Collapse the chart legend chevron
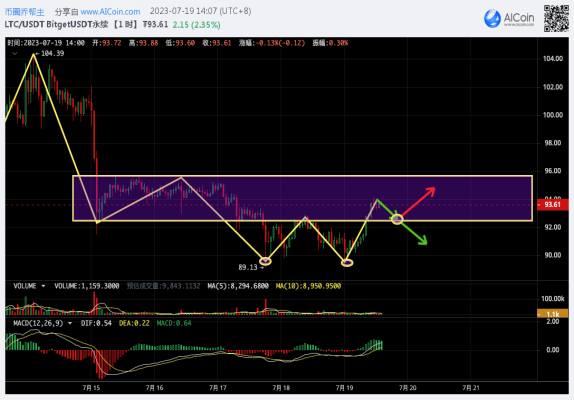The width and height of the screenshot is (574, 400). tap(14, 53)
